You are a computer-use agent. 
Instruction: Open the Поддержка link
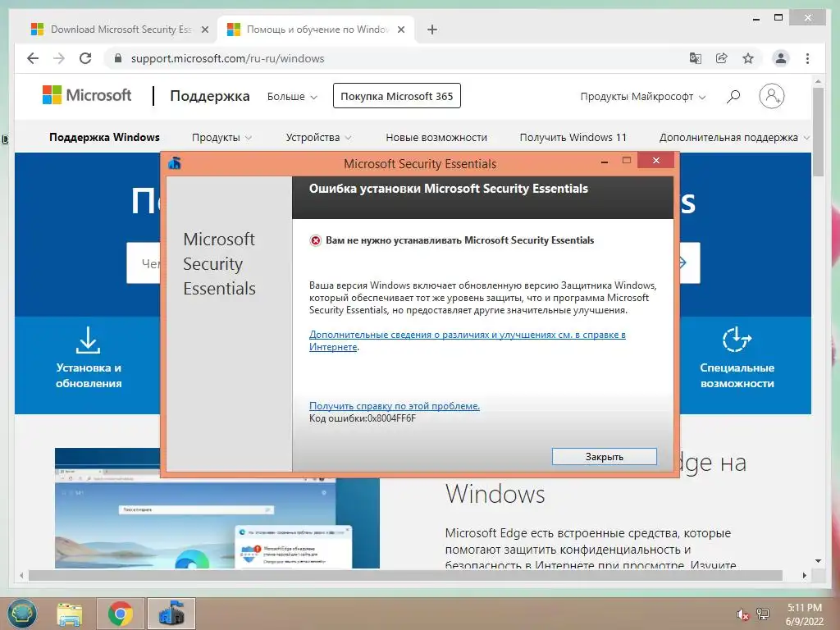click(x=209, y=96)
